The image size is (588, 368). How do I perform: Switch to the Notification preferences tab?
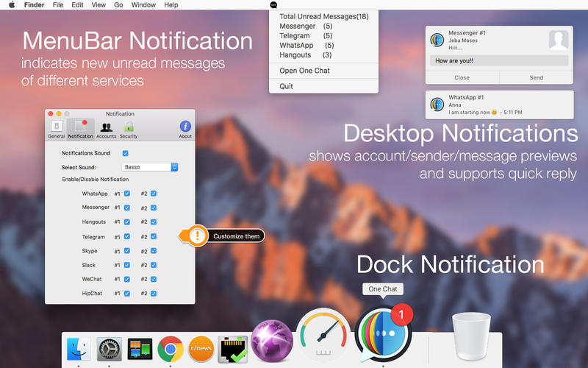(81, 130)
